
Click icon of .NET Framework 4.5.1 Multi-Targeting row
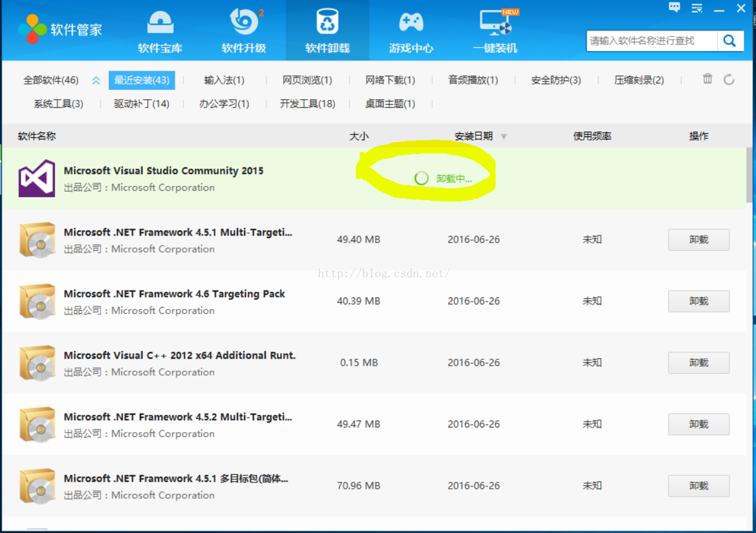point(37,240)
